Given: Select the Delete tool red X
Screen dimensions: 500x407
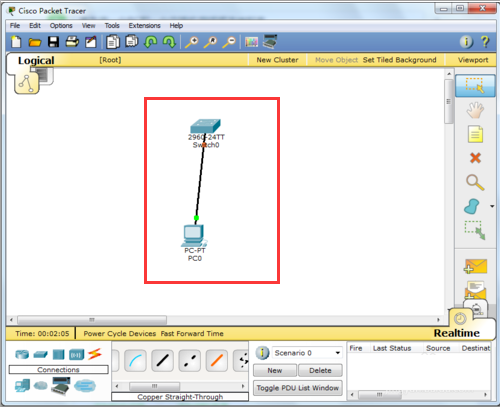Looking at the screenshot, I should point(475,158).
